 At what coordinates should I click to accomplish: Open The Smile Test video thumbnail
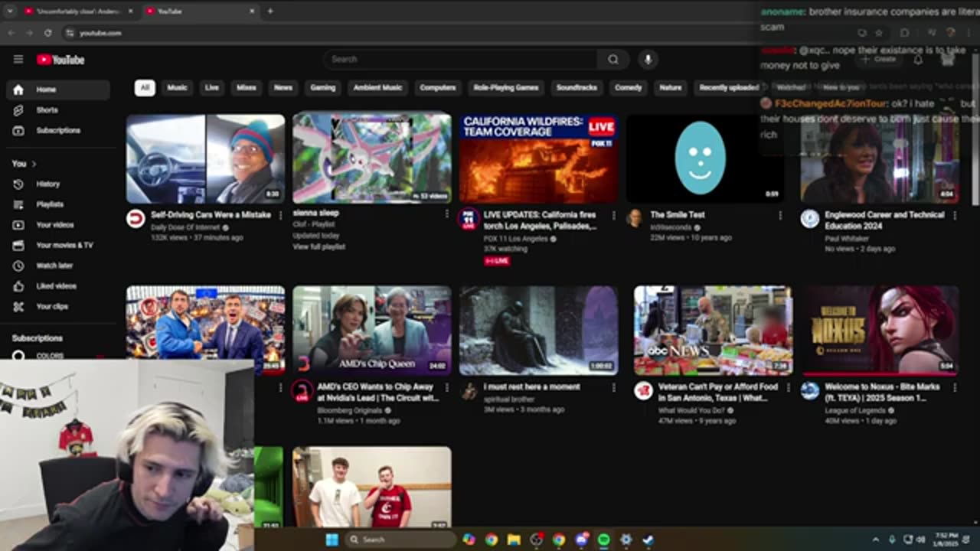pos(705,158)
